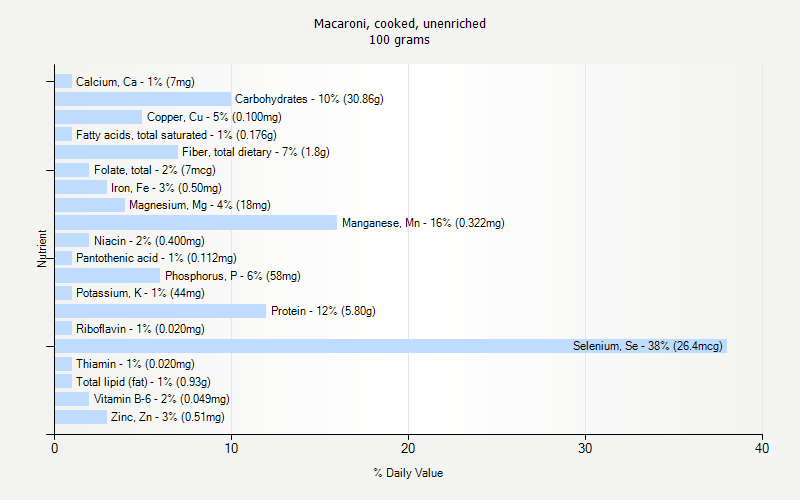Click the blue Magnesium bar
This screenshot has width=800, height=500.
(x=90, y=205)
